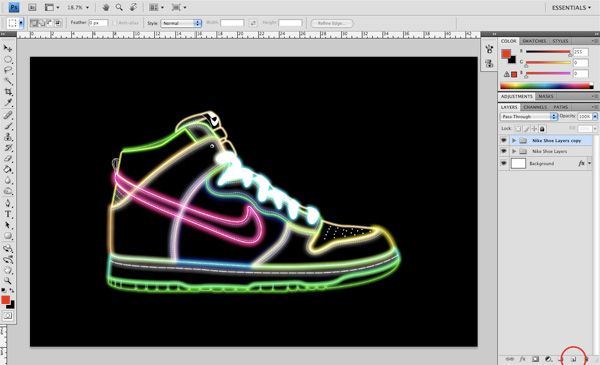Open the Style Normal dropdown
600x365 pixels.
click(181, 23)
